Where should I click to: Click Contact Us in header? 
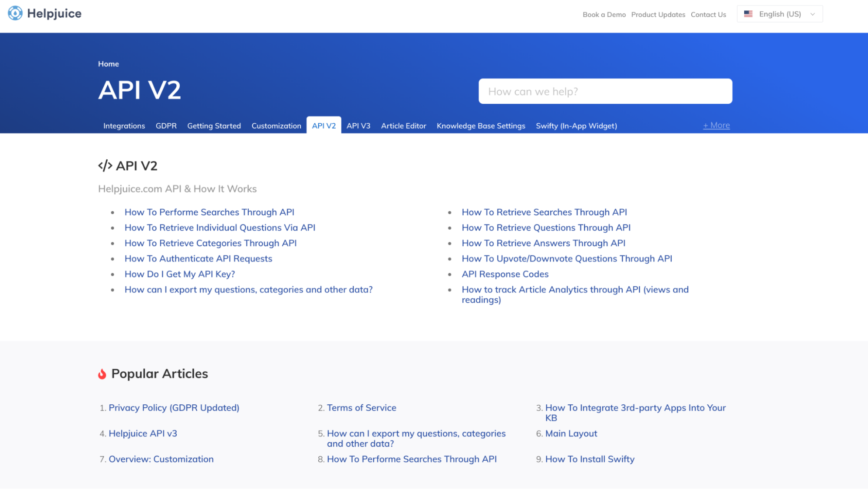pyautogui.click(x=708, y=15)
